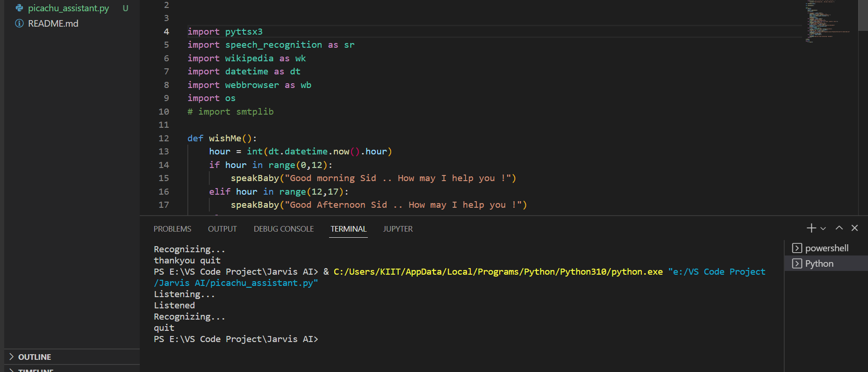The width and height of the screenshot is (868, 372).
Task: Expand the OUTLINE section
Action: (x=35, y=357)
